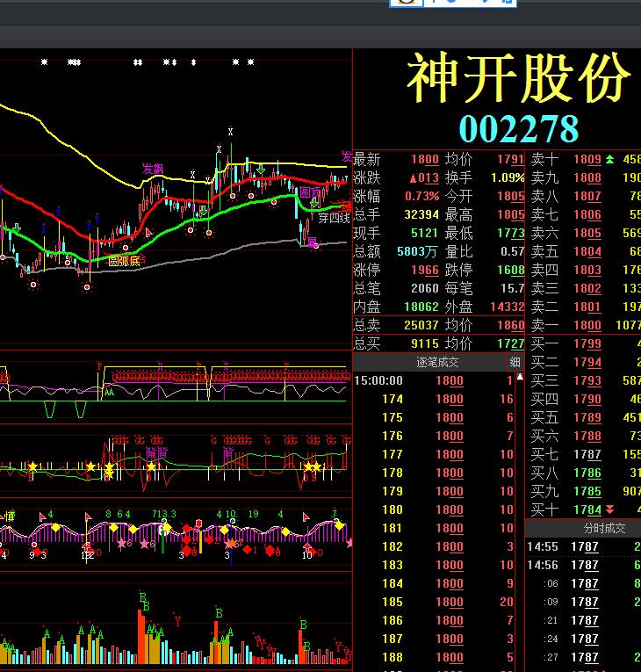Click tick trade row 180
The height and width of the screenshot is (672, 641).
[434, 509]
